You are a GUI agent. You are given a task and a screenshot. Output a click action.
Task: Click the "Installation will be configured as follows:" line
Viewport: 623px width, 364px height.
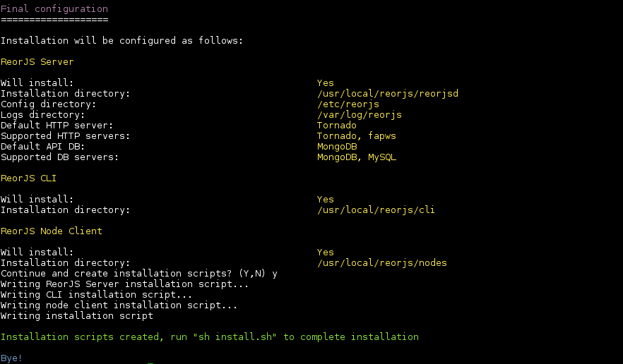point(122,41)
